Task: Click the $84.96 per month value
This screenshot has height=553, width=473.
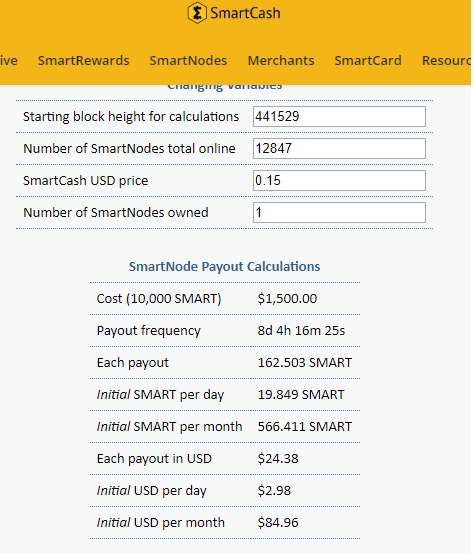Action: click(x=278, y=523)
